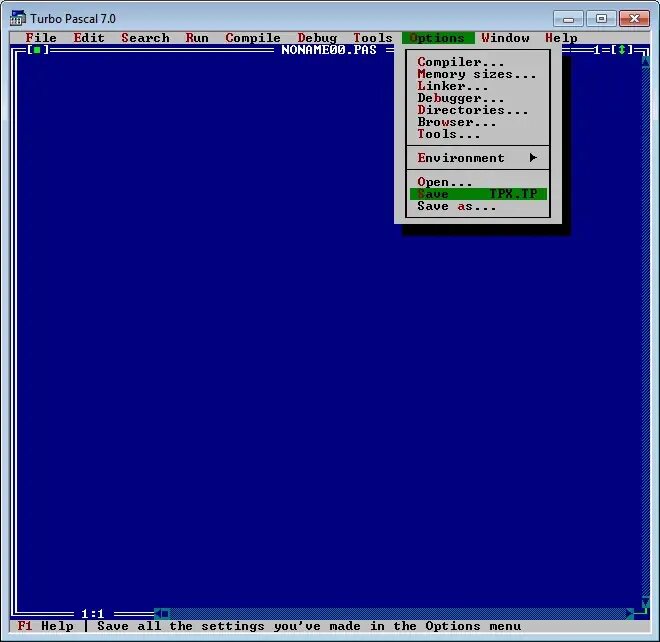
Task: Choose Directories... option
Action: coord(478,110)
